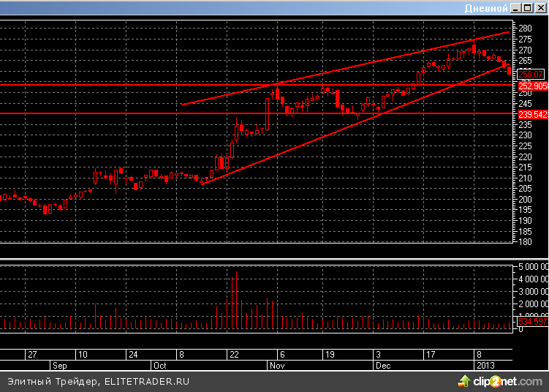This screenshot has width=549, height=392.
Task: Close the Дневной chart window
Action: pos(541,7)
